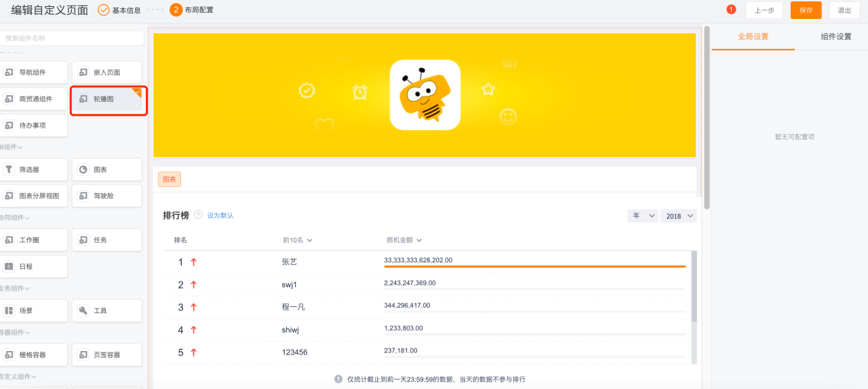Click the amount 344,296,417.00
The image size is (868, 389).
(407, 306)
